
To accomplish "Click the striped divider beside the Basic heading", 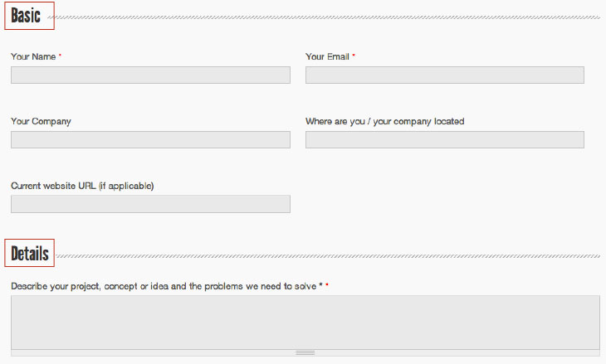I will coord(328,17).
